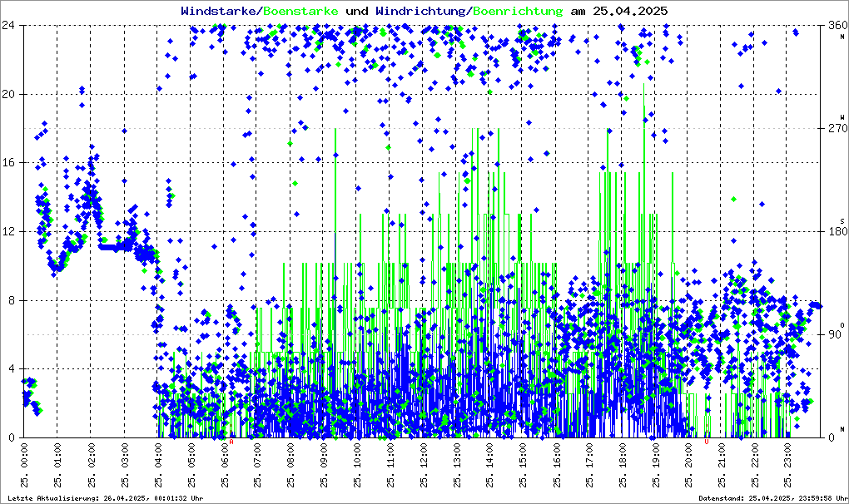The width and height of the screenshot is (849, 504).
Task: Click the green "Boenstarke" title word
Action: [300, 11]
